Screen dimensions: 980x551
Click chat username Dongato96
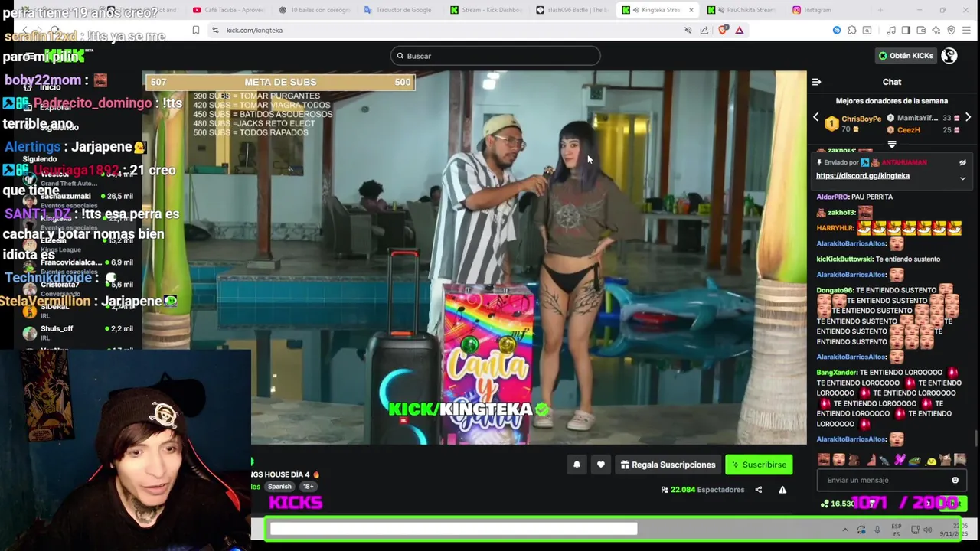[835, 290]
